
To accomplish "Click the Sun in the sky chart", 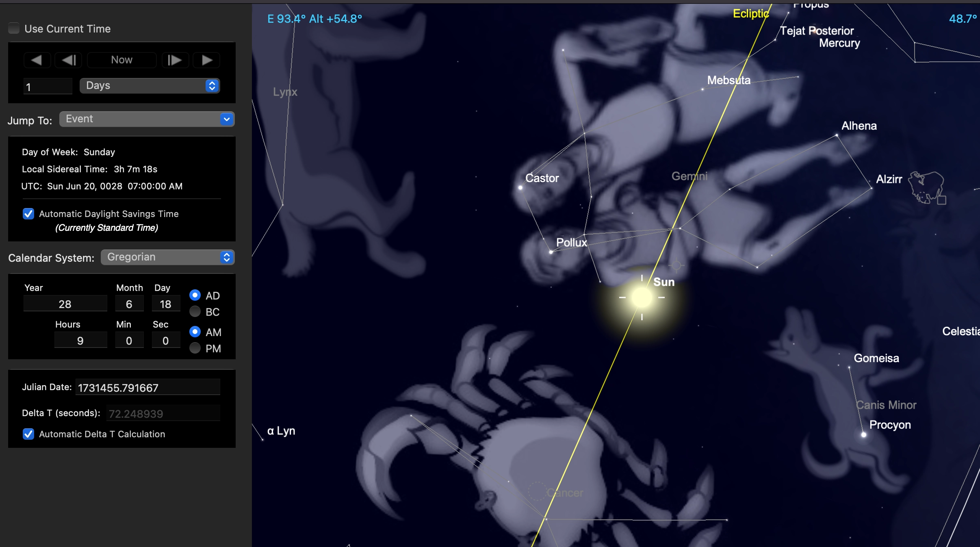I will tap(642, 297).
